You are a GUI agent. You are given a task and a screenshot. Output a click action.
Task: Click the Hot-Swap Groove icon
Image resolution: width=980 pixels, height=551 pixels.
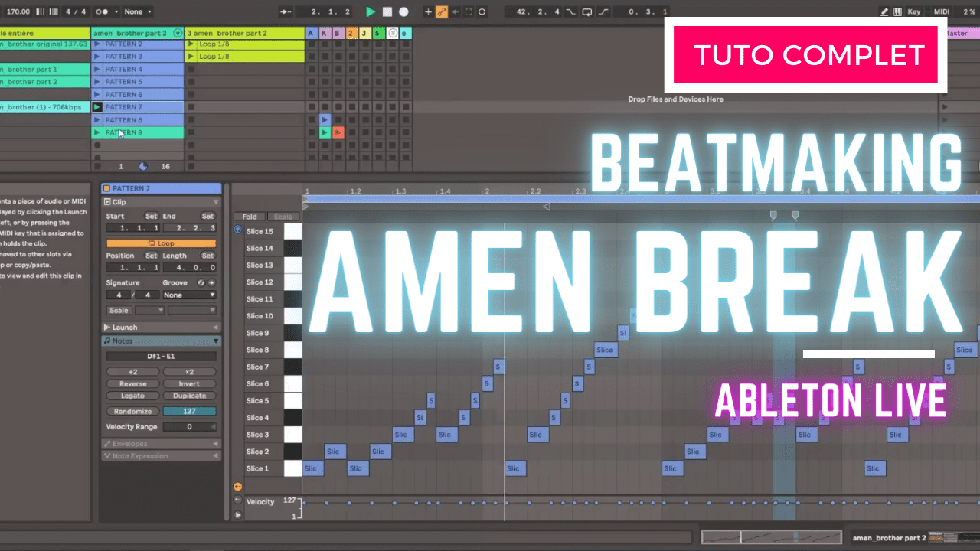(201, 282)
